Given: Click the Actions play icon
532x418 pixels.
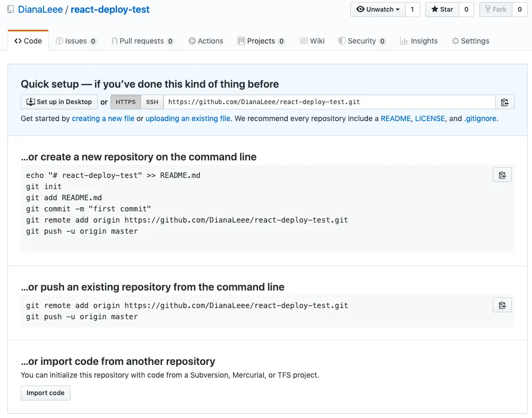Looking at the screenshot, I should (192, 41).
